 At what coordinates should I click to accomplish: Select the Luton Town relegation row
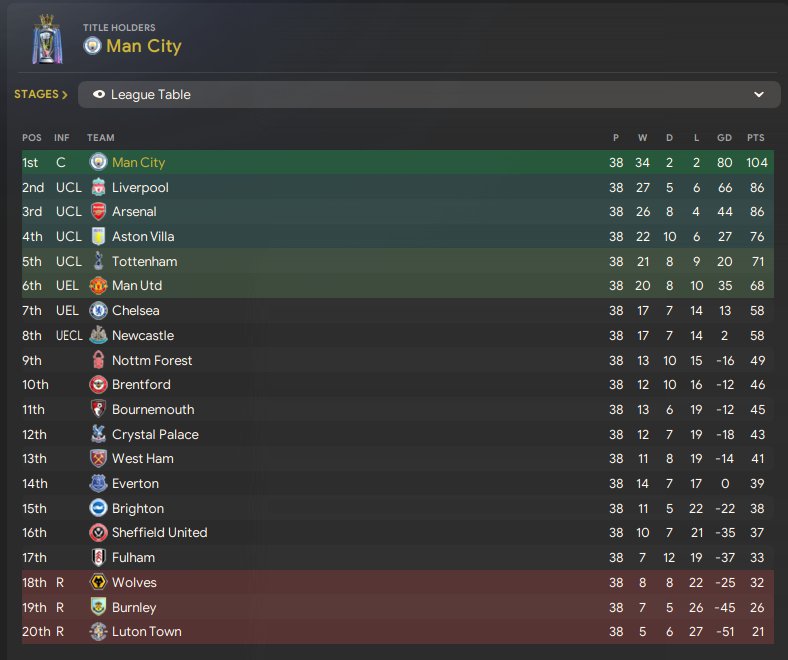tap(400, 631)
